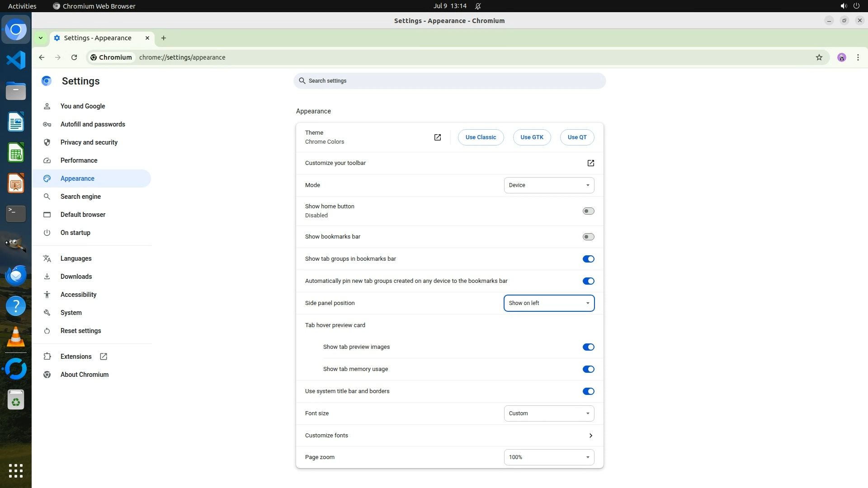Screen dimensions: 868x488
Task: Turn on Show bookmarks bar
Action: click(588, 237)
